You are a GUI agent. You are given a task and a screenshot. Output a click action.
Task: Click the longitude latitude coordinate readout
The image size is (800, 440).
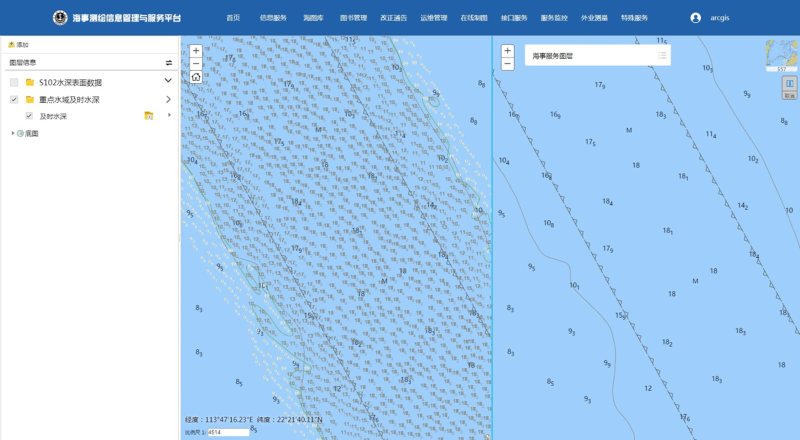(254, 420)
